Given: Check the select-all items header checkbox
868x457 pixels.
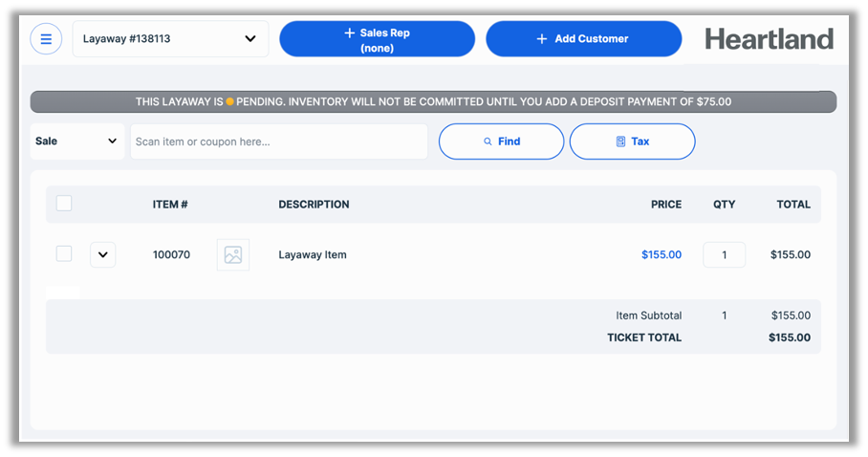Looking at the screenshot, I should click(x=64, y=203).
